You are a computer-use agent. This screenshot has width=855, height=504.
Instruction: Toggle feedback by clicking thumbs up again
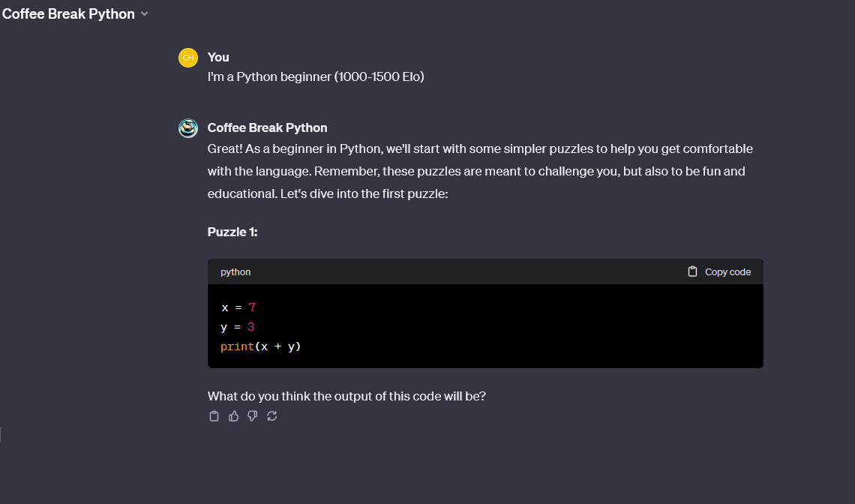point(233,415)
